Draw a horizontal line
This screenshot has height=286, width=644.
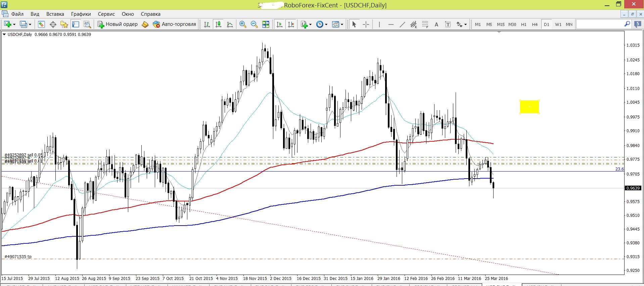coord(391,24)
